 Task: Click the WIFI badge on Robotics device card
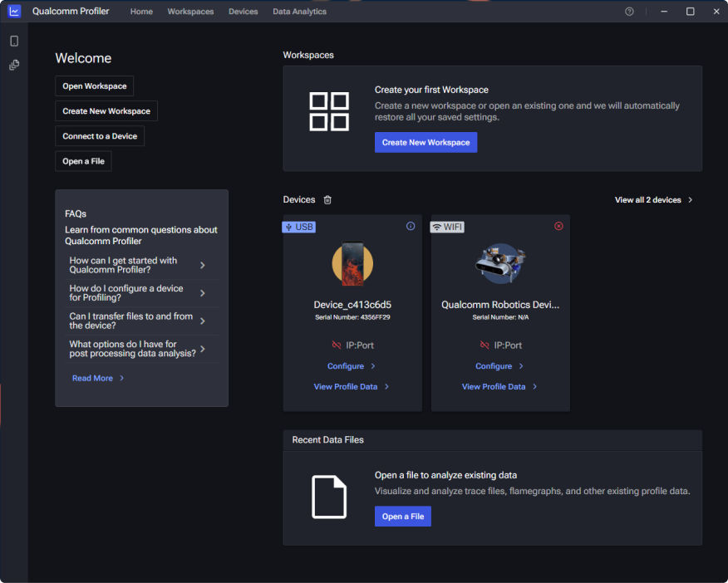(447, 226)
